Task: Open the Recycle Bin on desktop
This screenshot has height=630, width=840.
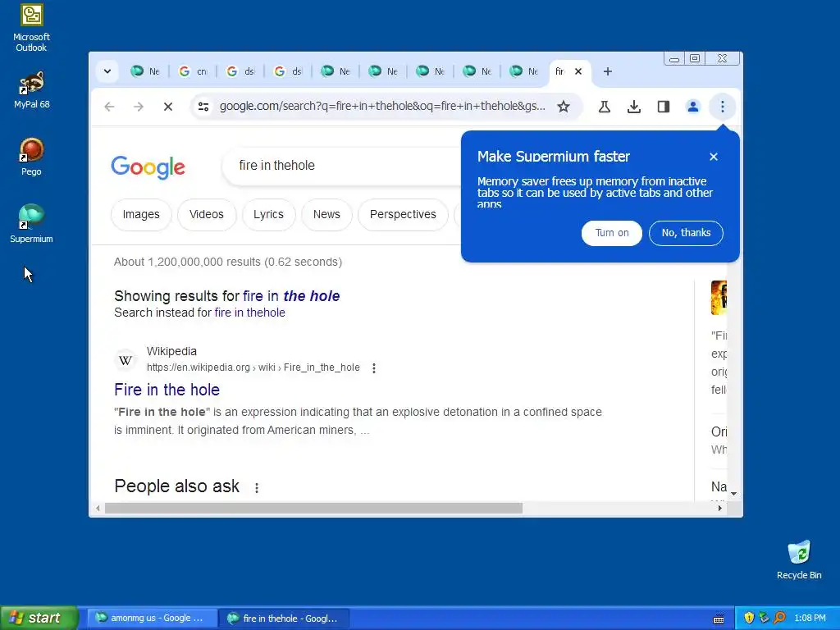Action: [799, 560]
